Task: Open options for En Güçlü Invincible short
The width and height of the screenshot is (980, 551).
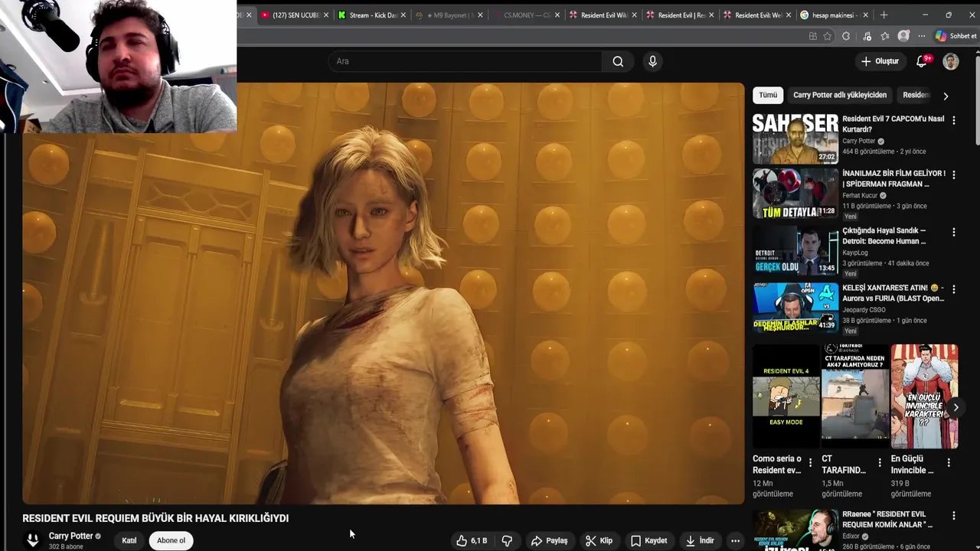Action: click(949, 462)
